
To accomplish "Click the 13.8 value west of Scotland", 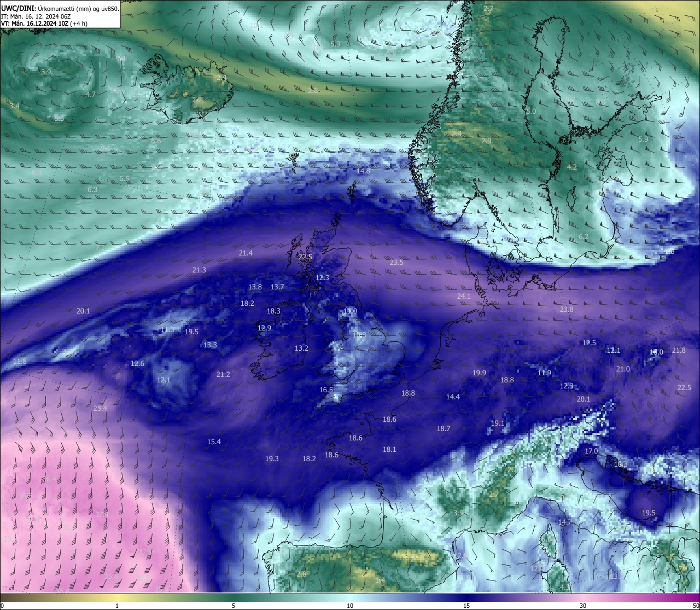I will 255,287.
